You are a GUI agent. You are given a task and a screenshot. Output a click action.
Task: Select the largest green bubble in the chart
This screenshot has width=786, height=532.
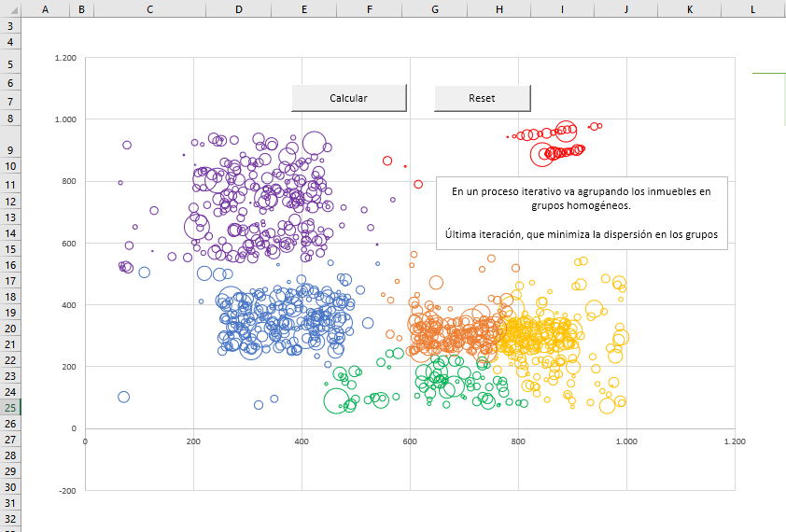pyautogui.click(x=338, y=401)
